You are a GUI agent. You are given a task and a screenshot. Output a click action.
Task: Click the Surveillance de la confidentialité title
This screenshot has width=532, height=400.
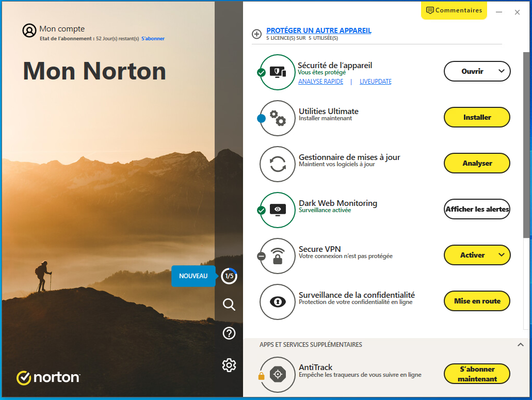click(x=357, y=295)
